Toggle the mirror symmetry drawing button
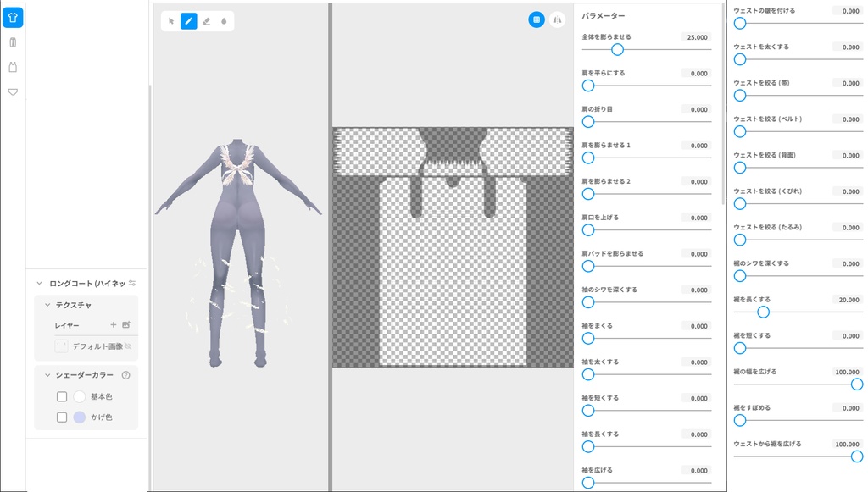The height and width of the screenshot is (492, 868). (x=558, y=20)
